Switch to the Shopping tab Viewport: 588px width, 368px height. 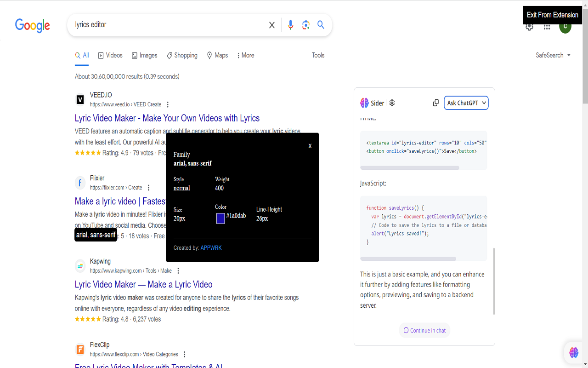(182, 55)
